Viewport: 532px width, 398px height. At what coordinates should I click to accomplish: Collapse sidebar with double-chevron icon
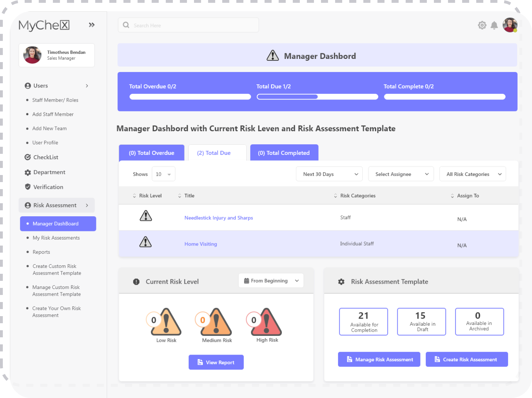tap(92, 25)
